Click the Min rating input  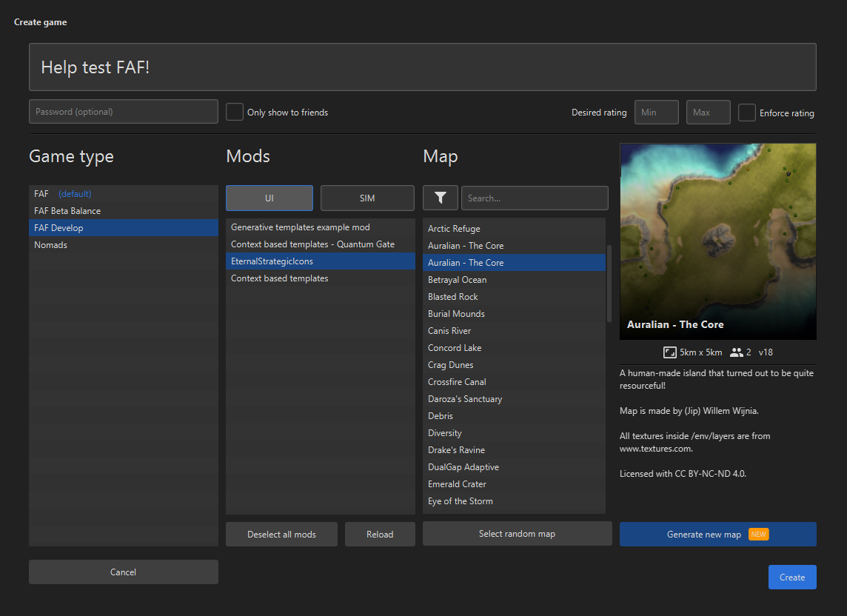656,113
